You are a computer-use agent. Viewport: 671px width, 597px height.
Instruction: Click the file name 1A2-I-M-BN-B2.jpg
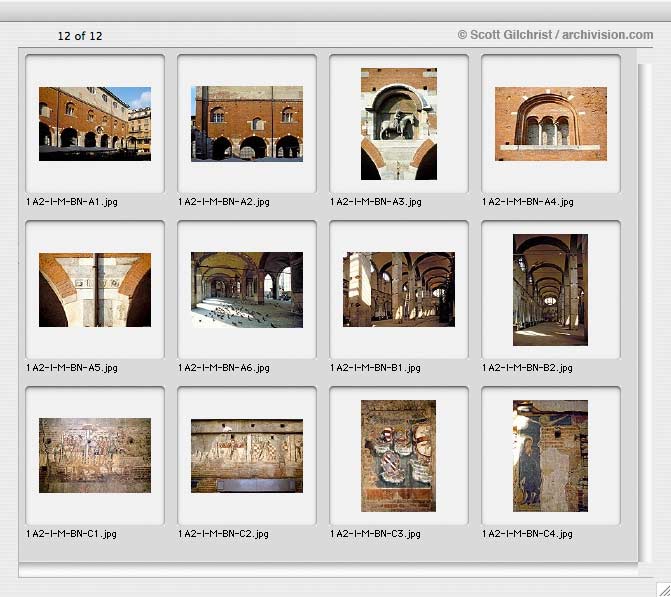point(527,368)
